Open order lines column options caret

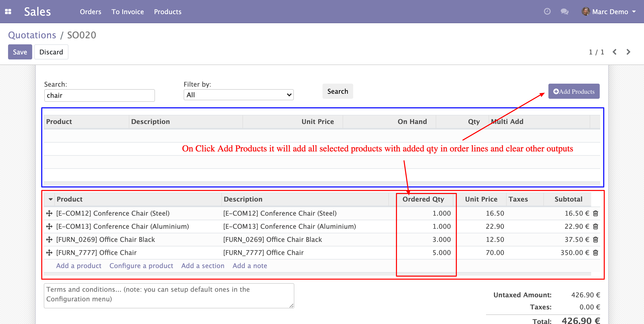pyautogui.click(x=51, y=199)
